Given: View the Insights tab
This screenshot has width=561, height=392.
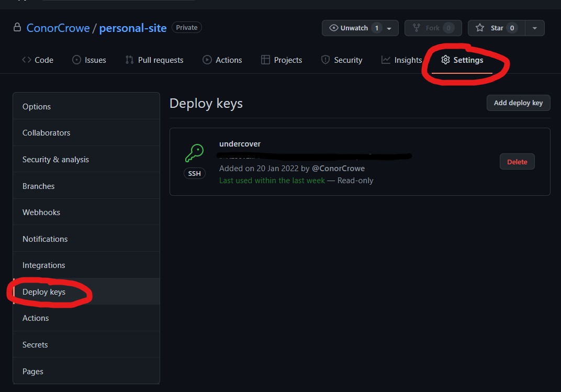Looking at the screenshot, I should (x=402, y=60).
